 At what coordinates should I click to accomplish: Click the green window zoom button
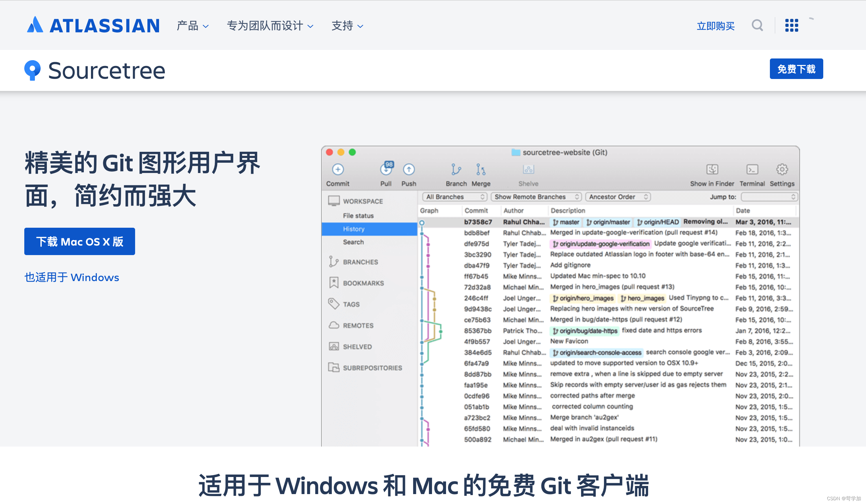point(352,152)
